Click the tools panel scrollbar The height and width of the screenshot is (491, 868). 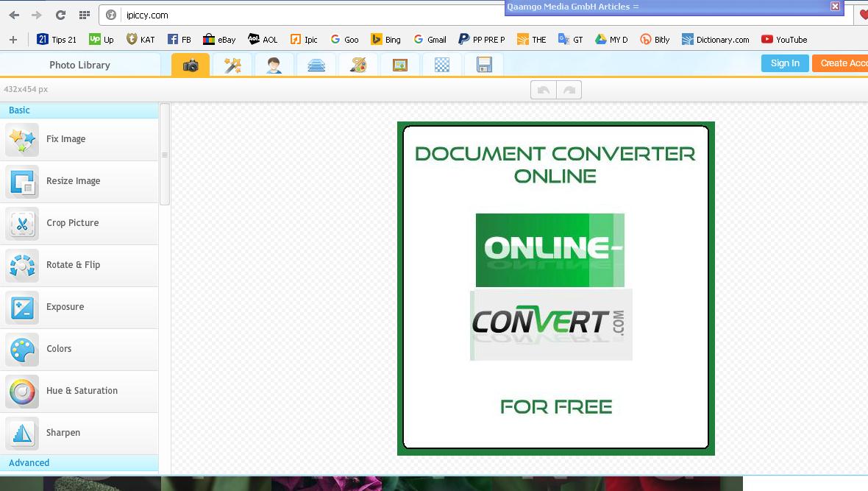165,154
